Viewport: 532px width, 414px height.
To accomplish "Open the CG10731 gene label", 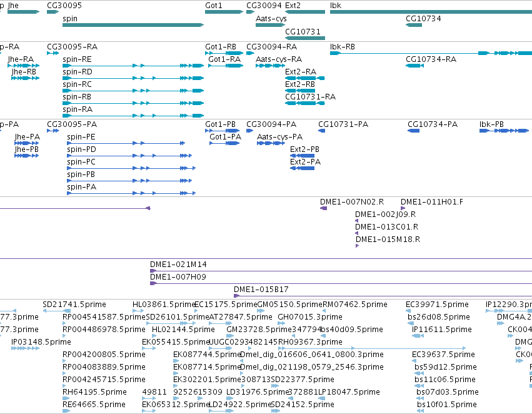I will click(303, 31).
